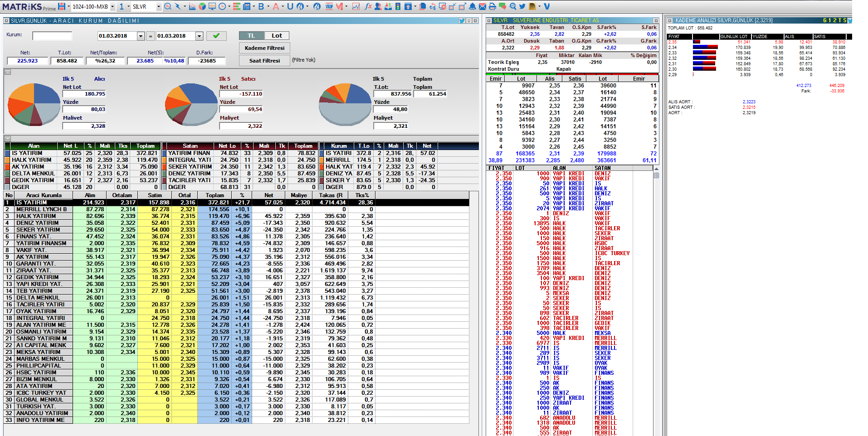868x436 pixels.
Task: Click the currency exchange icon in toolbar
Action: click(433, 6)
